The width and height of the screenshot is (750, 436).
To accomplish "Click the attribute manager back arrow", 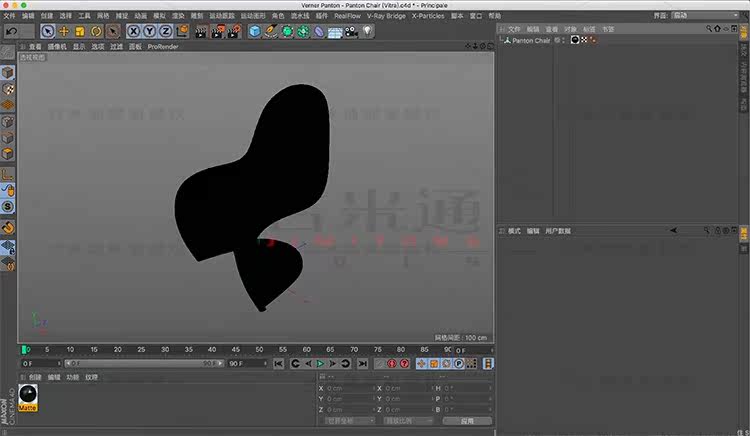I will point(673,230).
